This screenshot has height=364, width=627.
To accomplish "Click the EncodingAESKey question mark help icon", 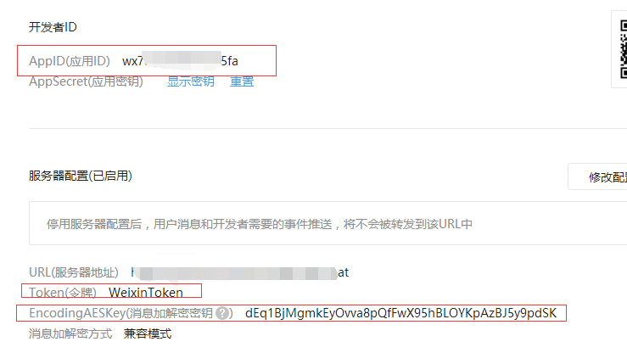I will (222, 313).
